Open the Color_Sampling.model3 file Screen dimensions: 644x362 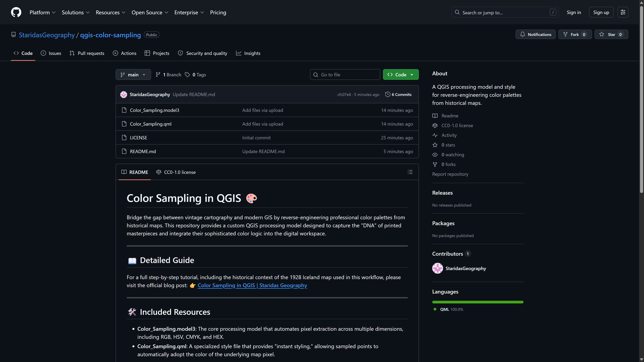pyautogui.click(x=155, y=110)
